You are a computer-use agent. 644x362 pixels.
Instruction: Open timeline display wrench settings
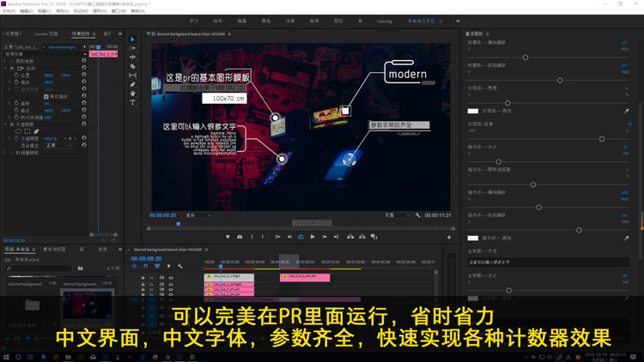[x=180, y=266]
